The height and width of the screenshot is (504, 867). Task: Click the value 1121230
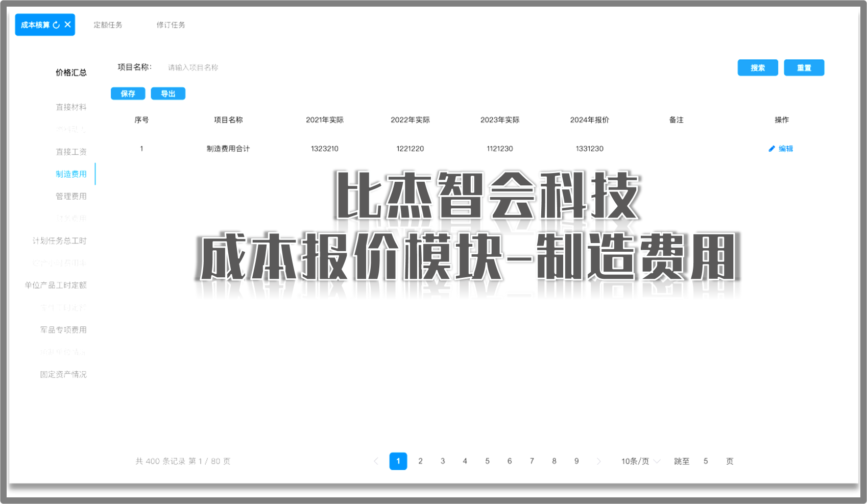point(500,149)
